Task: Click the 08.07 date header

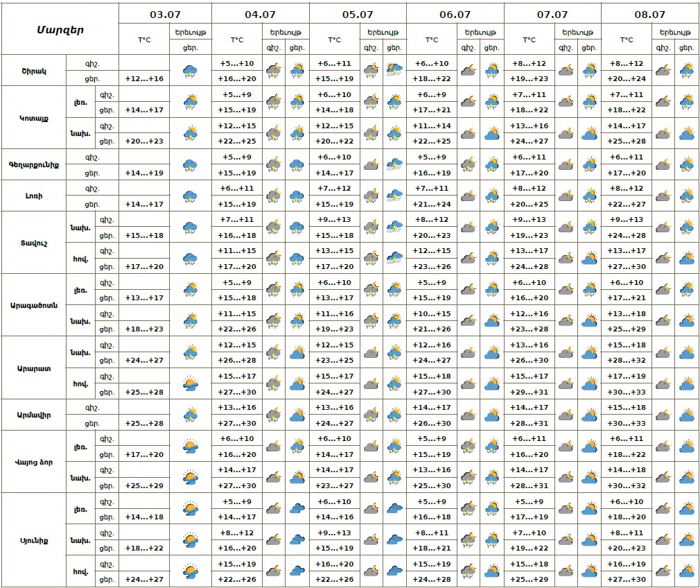Action: [650, 15]
